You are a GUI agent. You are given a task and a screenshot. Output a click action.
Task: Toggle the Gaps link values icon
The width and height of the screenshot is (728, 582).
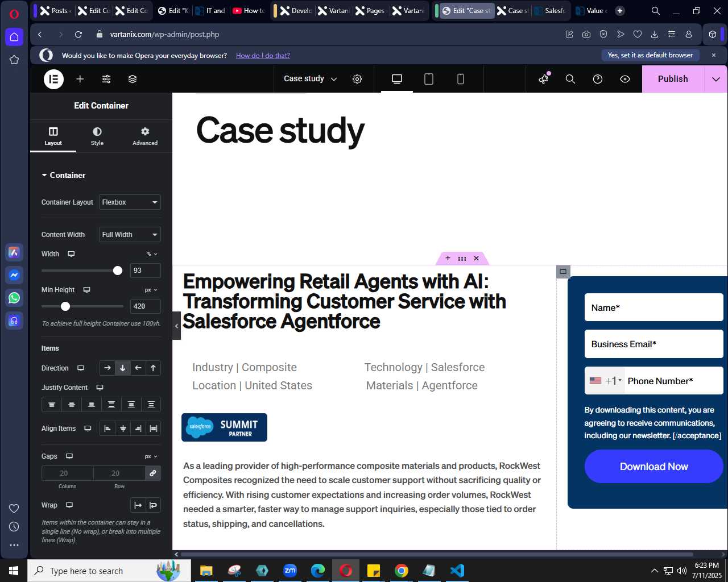pos(153,473)
